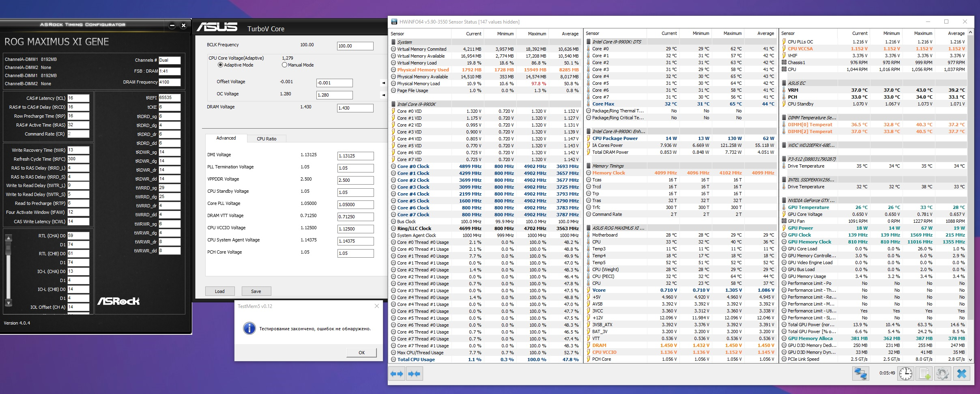The height and width of the screenshot is (394, 980).
Task: Click HWiNFO shrink sensor columns arrows button
Action: point(415,374)
